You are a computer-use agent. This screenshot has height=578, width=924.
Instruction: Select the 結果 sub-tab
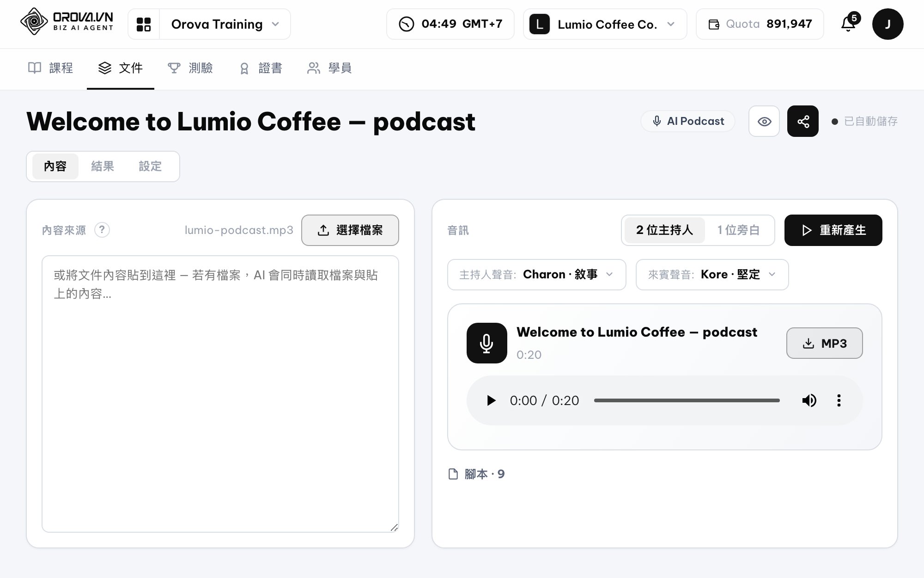(103, 166)
